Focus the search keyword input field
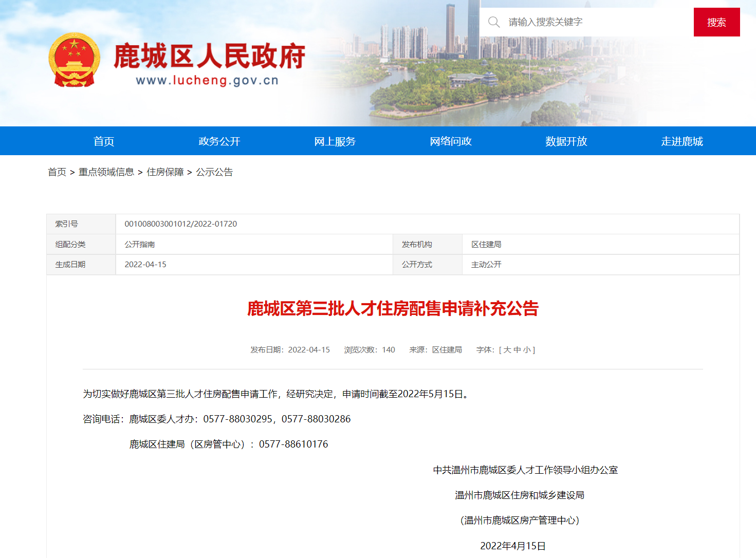This screenshot has height=558, width=756. coord(591,22)
